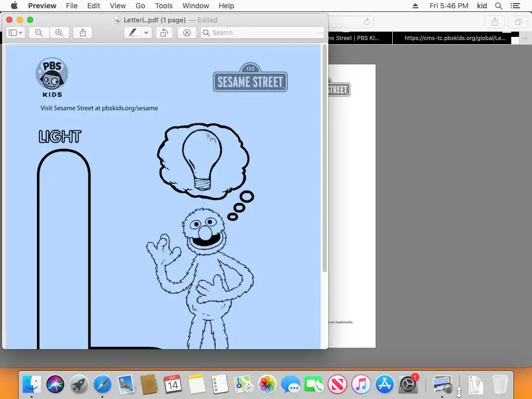The width and height of the screenshot is (532, 399).
Task: Open the Edit menu
Action: (x=94, y=6)
